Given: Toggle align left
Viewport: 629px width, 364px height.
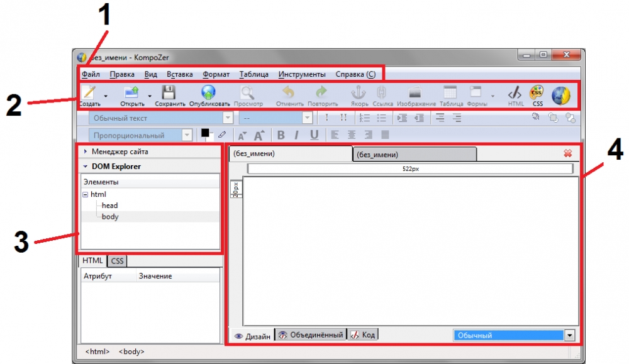Looking at the screenshot, I should coord(335,135).
